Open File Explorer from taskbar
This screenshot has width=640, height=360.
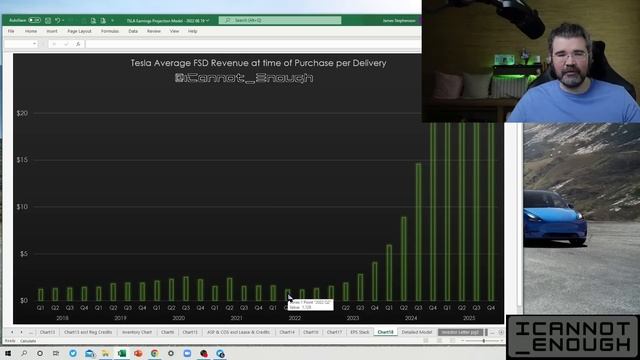tap(105, 353)
